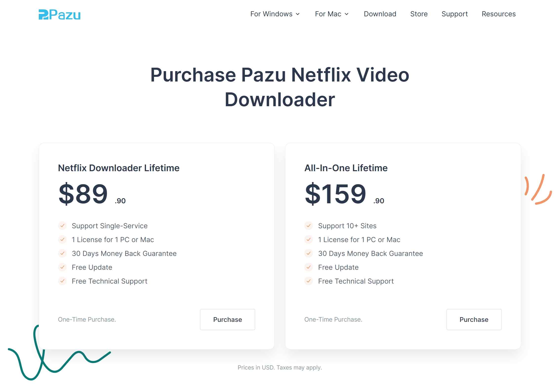This screenshot has width=555, height=392.
Task: Go to the Store menu item
Action: point(419,14)
